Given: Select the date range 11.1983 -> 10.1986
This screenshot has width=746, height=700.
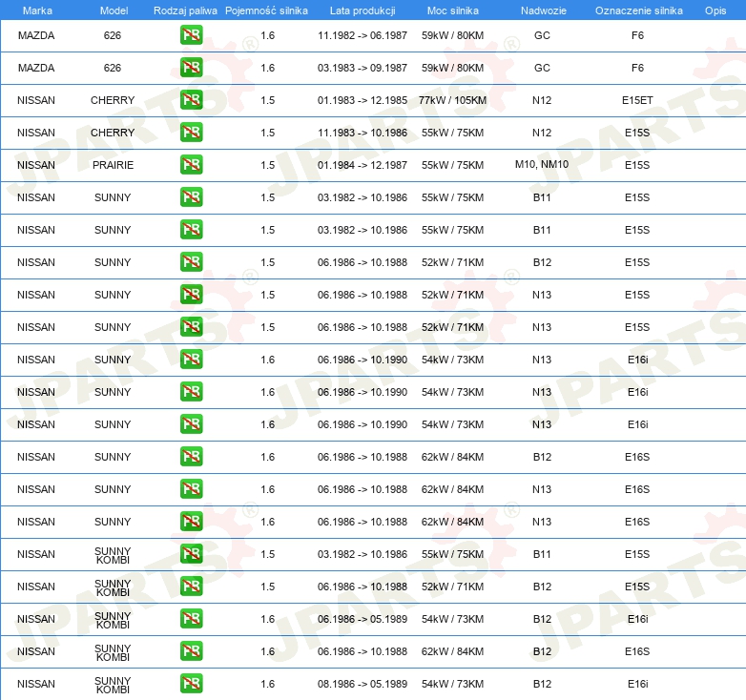Looking at the screenshot, I should [363, 133].
